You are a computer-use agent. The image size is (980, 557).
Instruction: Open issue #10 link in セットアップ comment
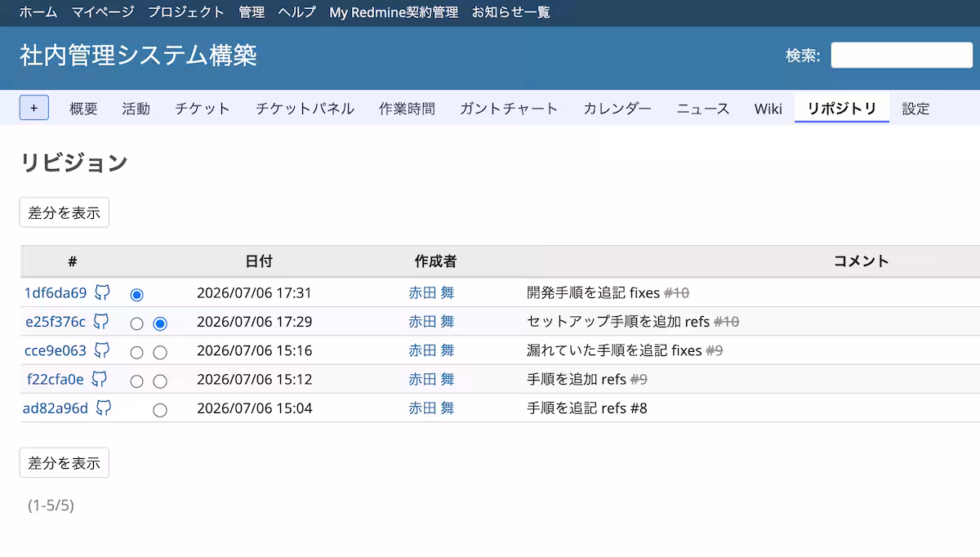point(726,322)
